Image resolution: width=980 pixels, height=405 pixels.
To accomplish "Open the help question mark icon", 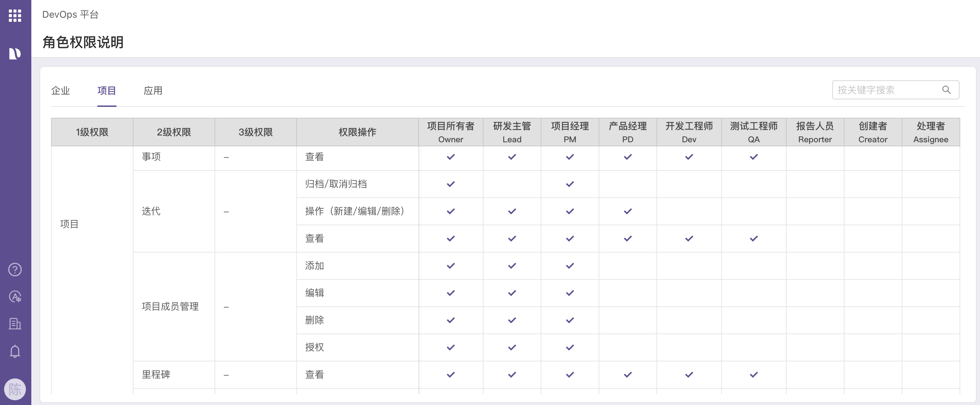I will pos(15,270).
